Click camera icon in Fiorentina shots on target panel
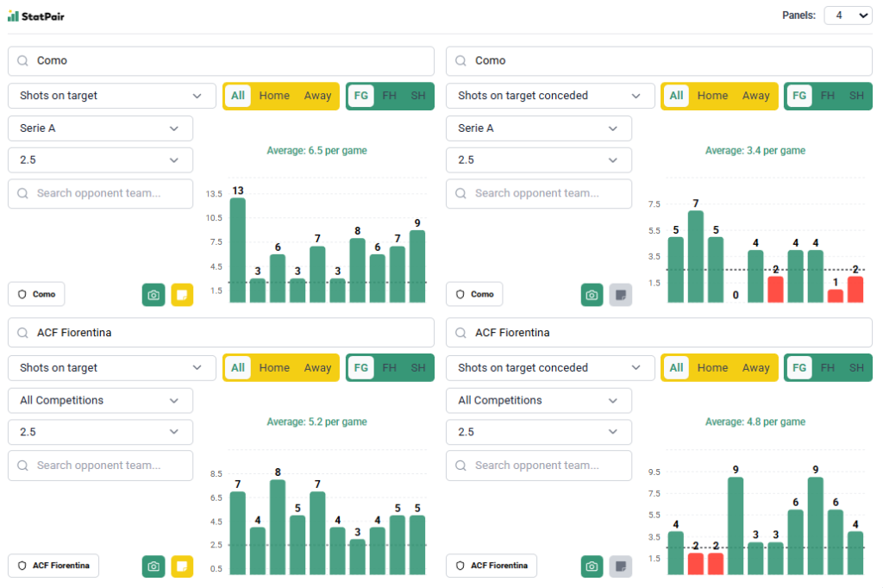Screen dimensions: 883x588 [x=153, y=566]
